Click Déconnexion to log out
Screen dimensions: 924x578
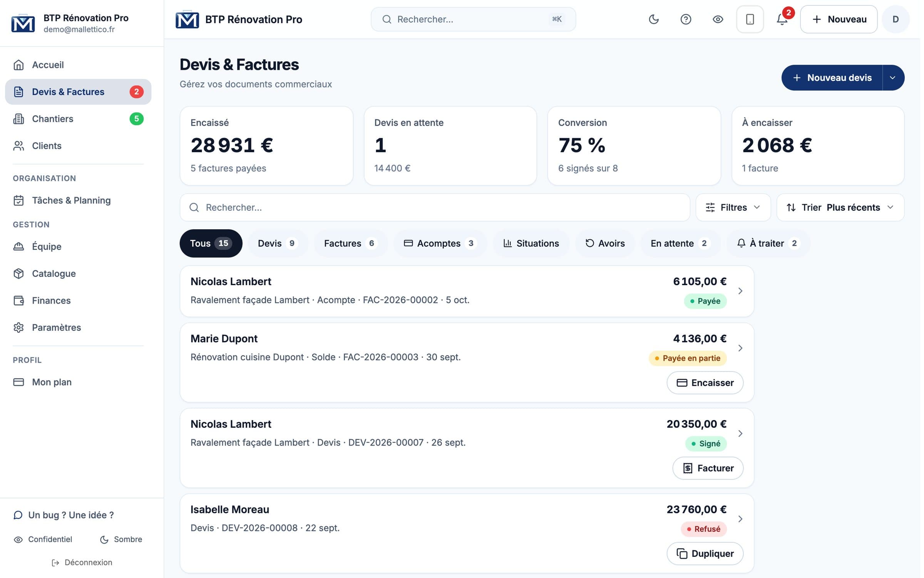[x=82, y=563]
